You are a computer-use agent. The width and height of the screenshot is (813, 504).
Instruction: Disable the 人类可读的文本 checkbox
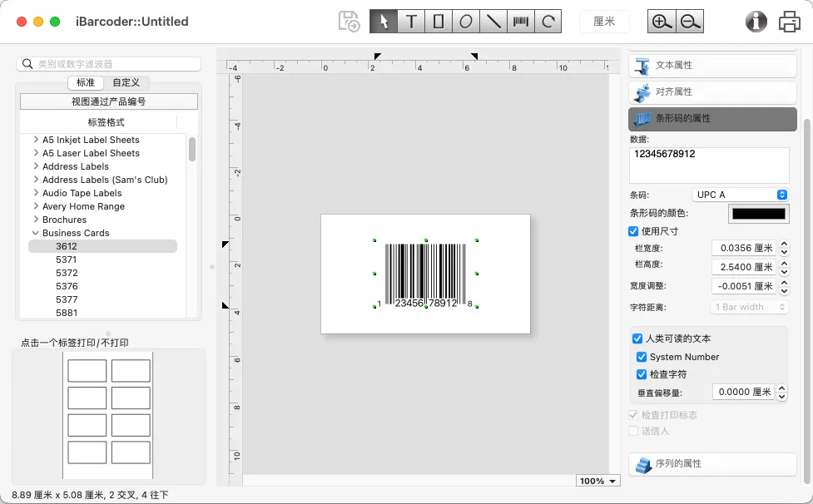(637, 338)
